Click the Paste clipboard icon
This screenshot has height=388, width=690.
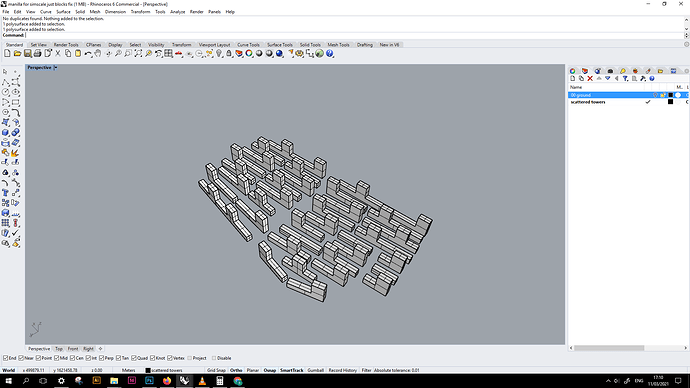tap(78, 53)
